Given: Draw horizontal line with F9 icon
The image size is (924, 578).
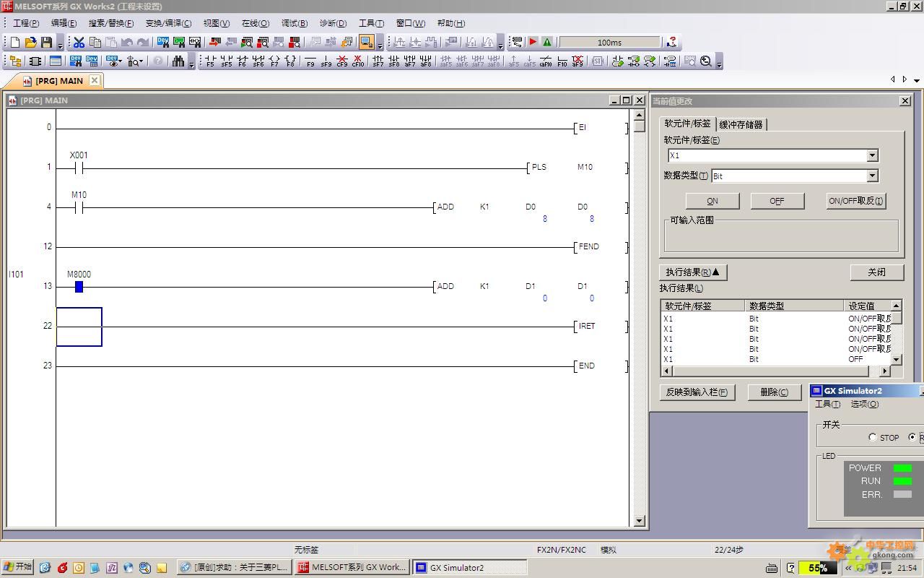Looking at the screenshot, I should [310, 61].
